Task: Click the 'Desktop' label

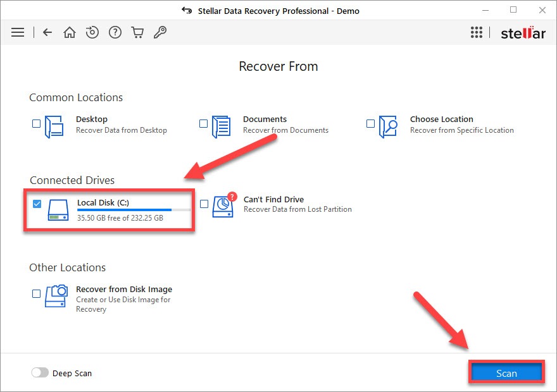Action: (92, 119)
